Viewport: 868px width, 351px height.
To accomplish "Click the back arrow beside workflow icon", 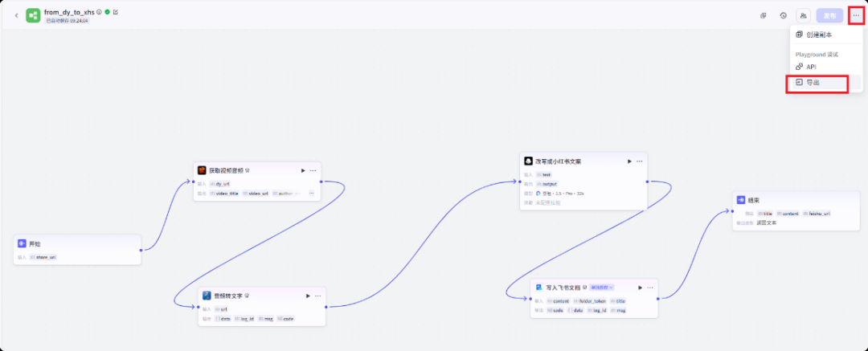I will coord(17,15).
